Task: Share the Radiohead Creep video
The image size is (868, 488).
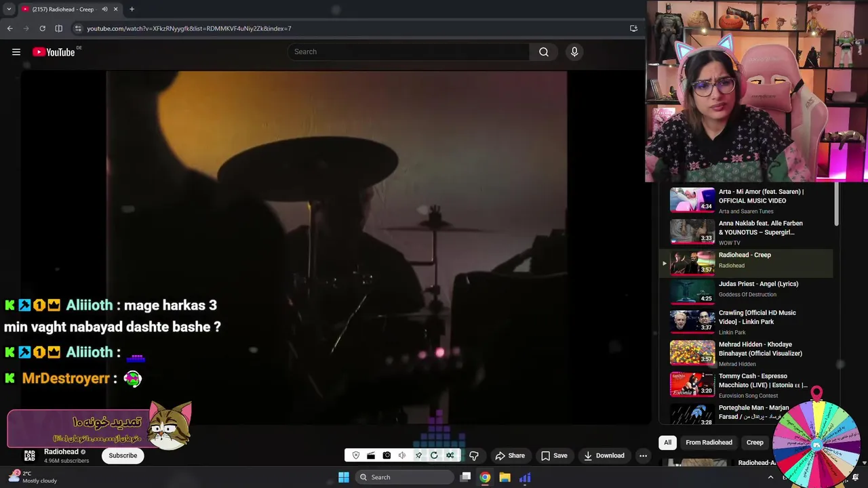Action: pyautogui.click(x=510, y=455)
